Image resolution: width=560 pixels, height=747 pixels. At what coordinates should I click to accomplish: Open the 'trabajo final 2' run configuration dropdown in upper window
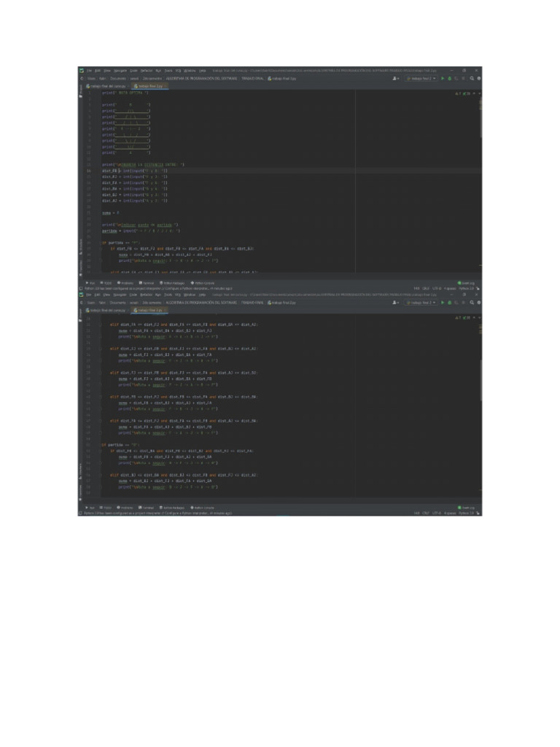tap(421, 78)
